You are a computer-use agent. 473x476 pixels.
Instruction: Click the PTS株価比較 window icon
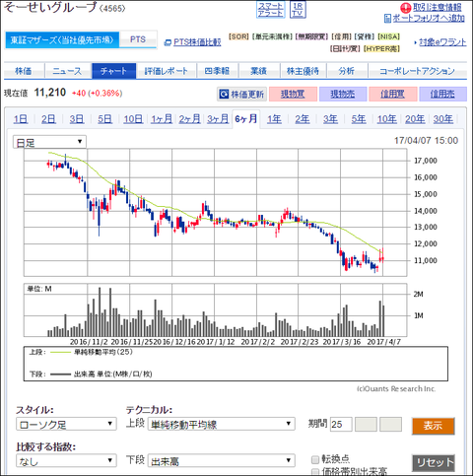[x=168, y=42]
